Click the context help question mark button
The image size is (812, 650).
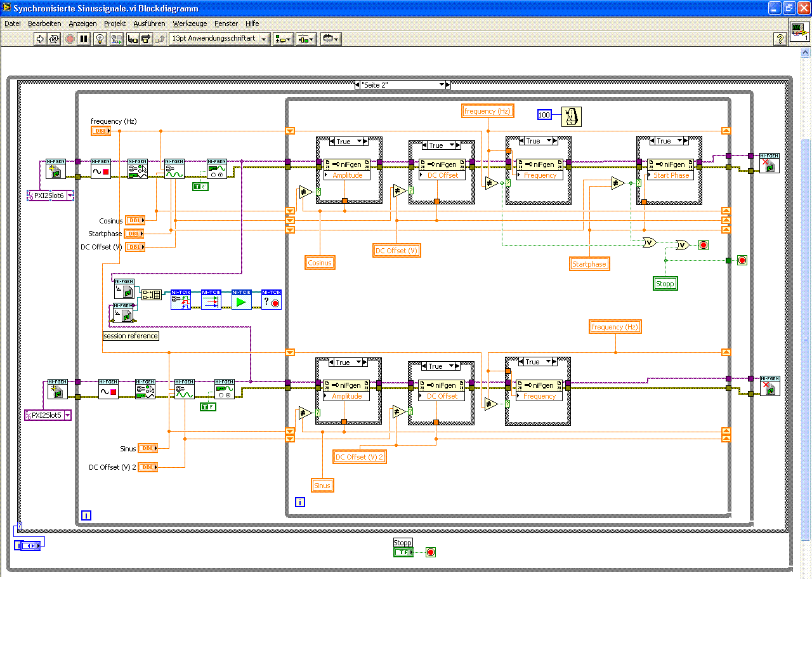[x=780, y=39]
